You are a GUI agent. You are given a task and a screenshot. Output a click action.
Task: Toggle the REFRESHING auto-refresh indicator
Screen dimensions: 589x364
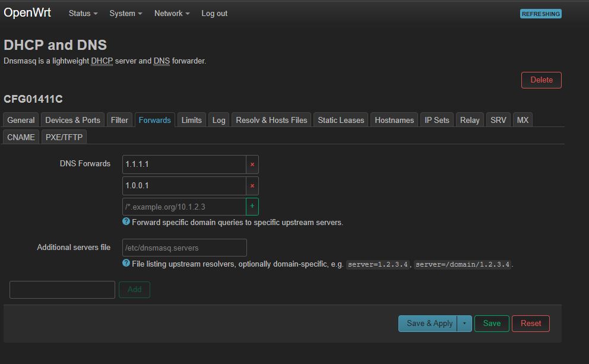540,13
